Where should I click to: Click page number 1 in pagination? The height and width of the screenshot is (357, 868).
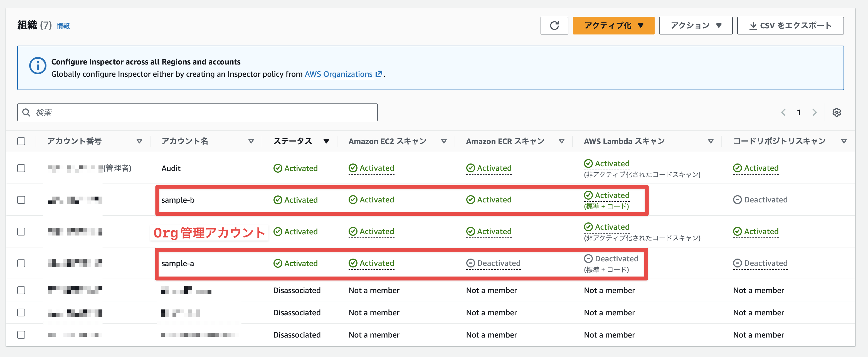point(798,113)
